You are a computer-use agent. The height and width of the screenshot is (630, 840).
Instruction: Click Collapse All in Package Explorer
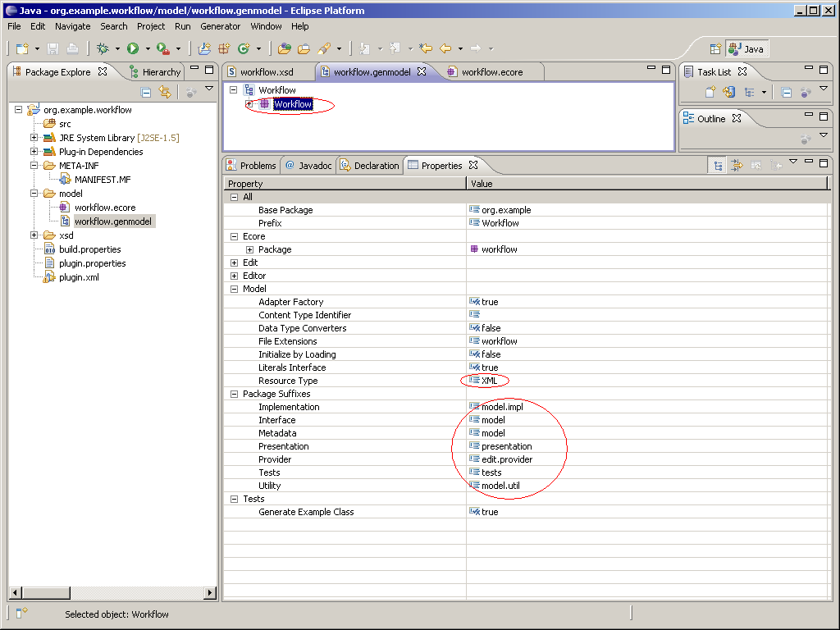click(x=146, y=93)
